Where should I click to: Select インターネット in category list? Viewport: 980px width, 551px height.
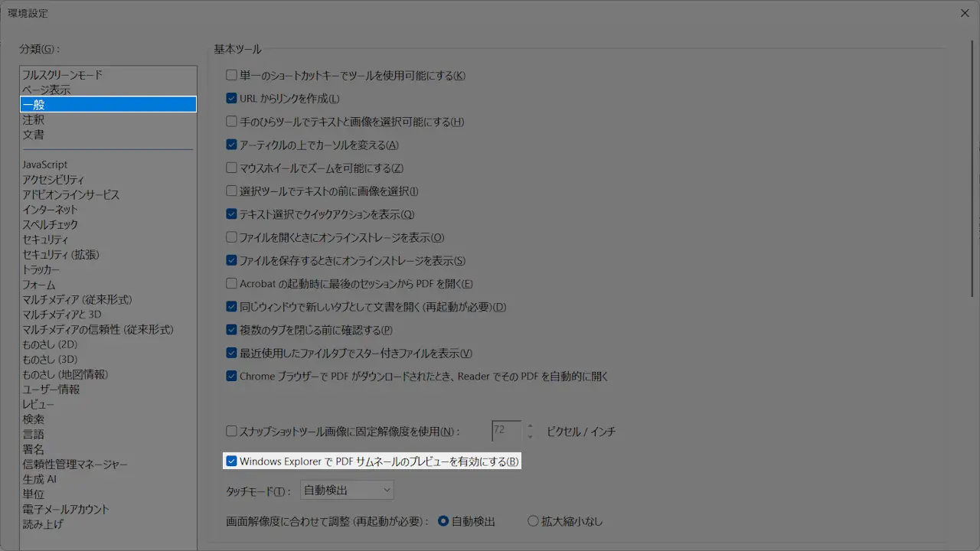point(108,210)
